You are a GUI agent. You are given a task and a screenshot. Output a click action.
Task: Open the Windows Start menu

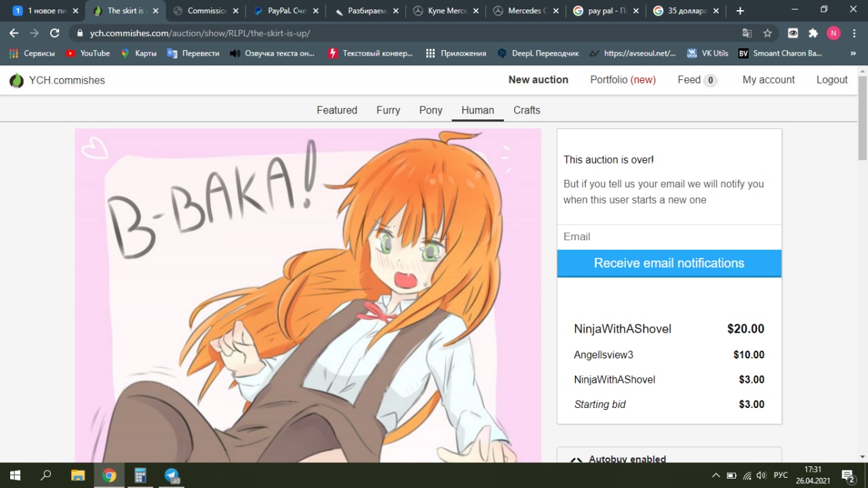(14, 475)
